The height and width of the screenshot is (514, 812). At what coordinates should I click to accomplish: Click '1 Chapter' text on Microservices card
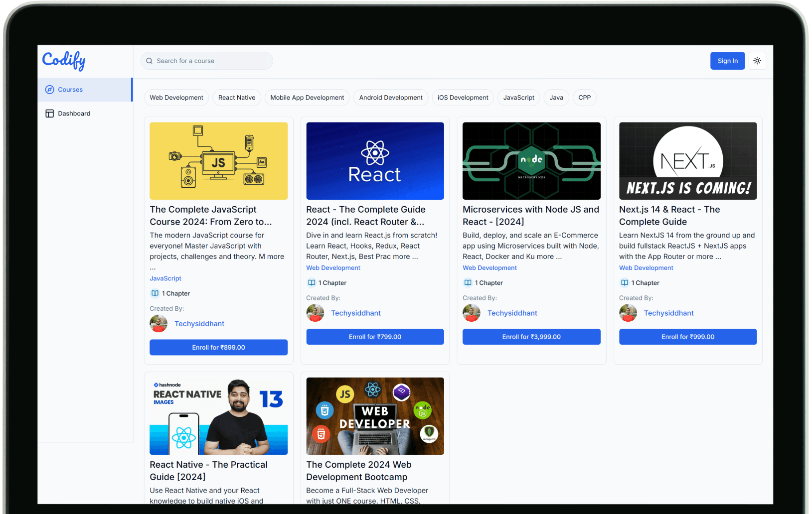coord(489,283)
